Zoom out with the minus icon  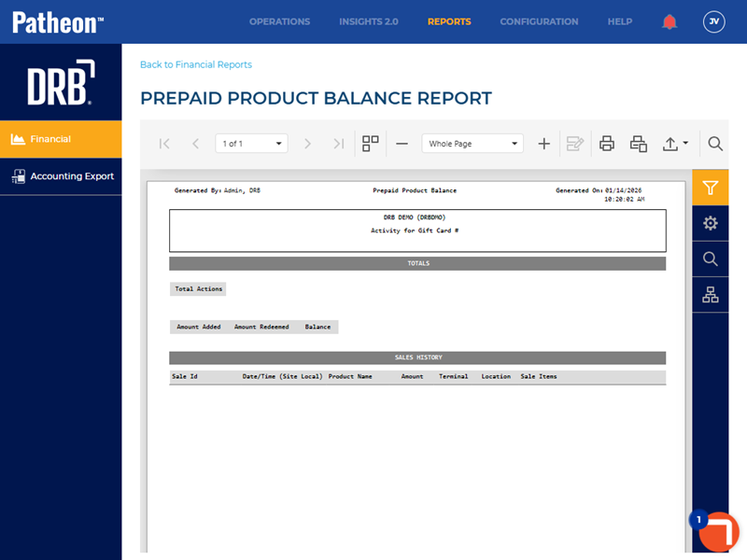tap(402, 144)
